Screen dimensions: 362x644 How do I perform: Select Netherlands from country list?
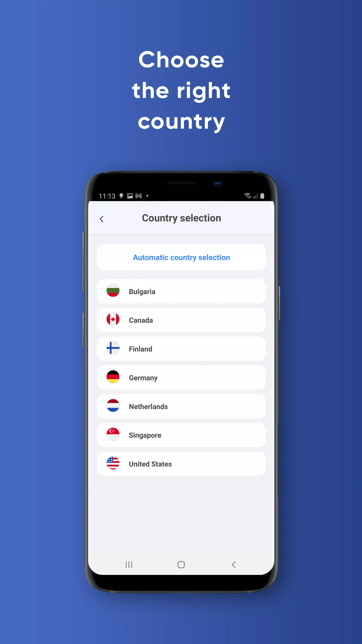[181, 406]
